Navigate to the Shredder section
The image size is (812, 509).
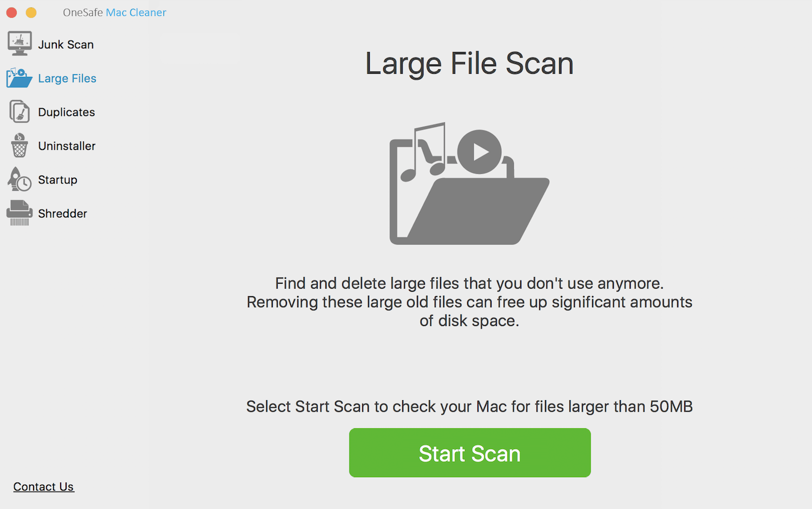pos(62,213)
